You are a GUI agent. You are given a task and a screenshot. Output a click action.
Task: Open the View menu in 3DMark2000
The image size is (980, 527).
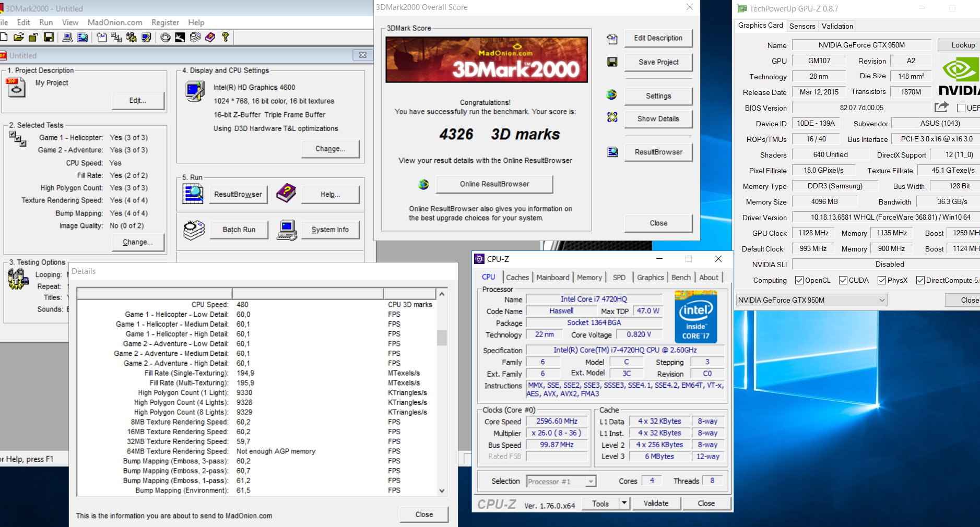(70, 22)
